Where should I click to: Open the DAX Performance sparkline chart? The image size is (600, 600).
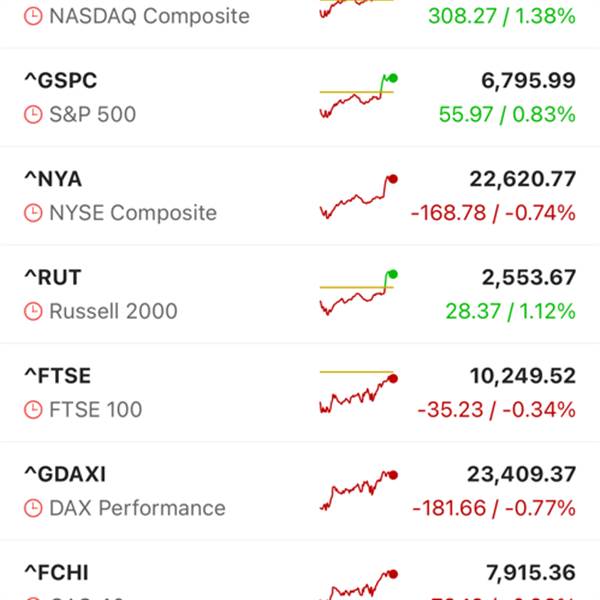click(x=358, y=490)
